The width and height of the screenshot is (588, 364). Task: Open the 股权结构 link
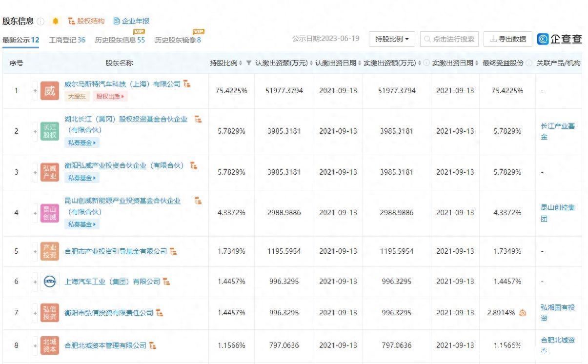click(x=86, y=21)
